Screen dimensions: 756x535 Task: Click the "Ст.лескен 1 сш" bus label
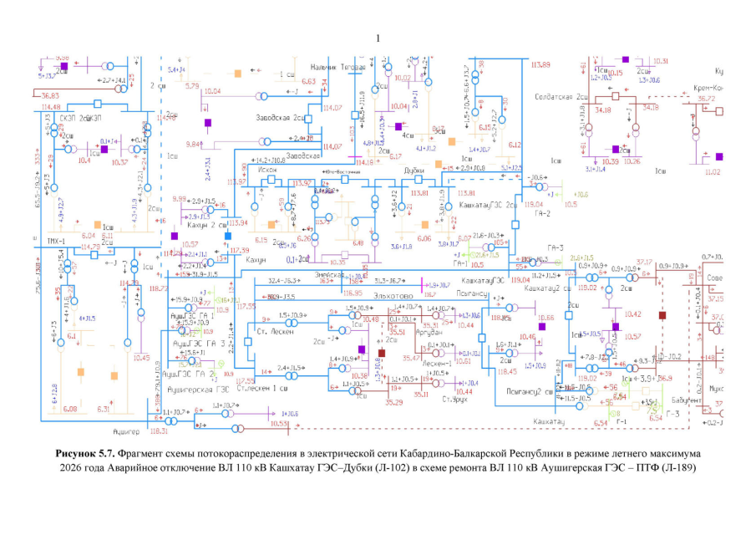[261, 389]
